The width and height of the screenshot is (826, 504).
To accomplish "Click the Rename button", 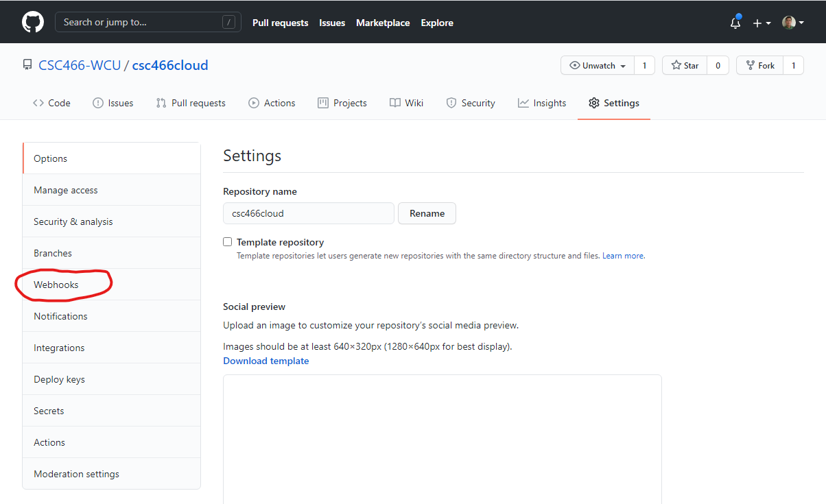I will coord(427,213).
